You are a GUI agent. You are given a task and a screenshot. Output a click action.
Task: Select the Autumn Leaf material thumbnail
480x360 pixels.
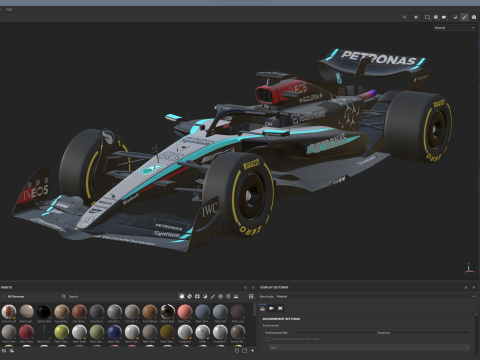point(9,312)
